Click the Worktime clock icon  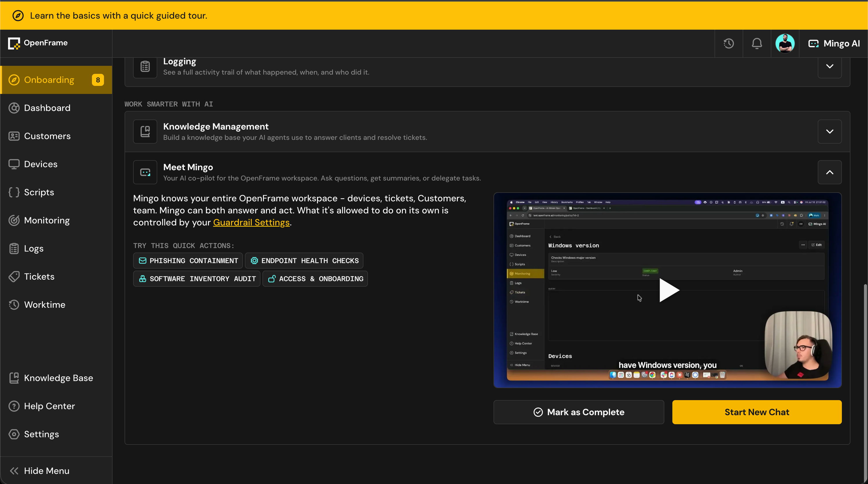(x=14, y=305)
